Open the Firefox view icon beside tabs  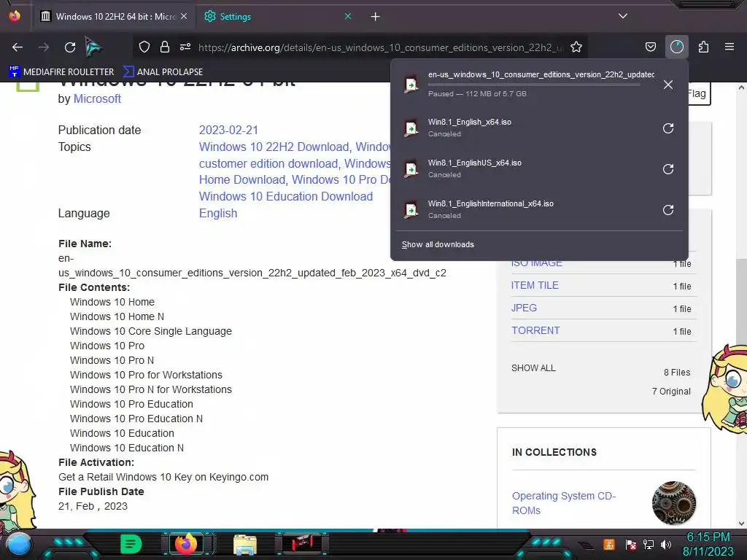pyautogui.click(x=15, y=16)
